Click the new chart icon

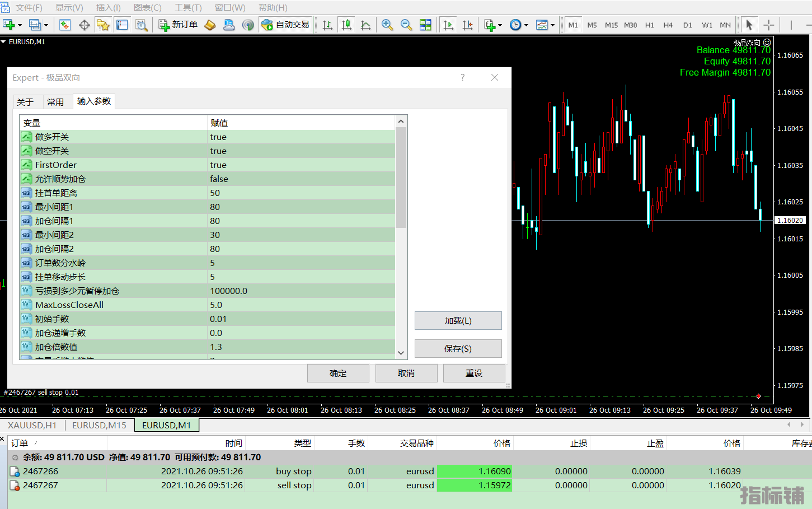coord(8,25)
